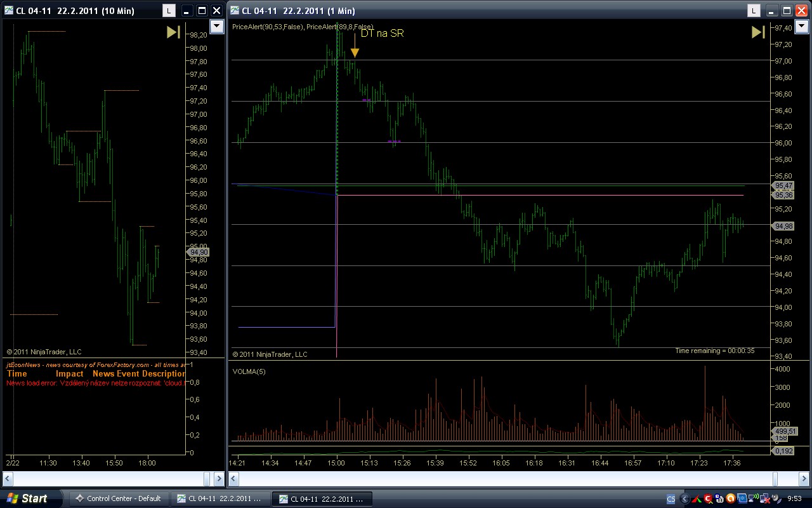
Task: Open the red shield security tray icon
Action: [708, 499]
